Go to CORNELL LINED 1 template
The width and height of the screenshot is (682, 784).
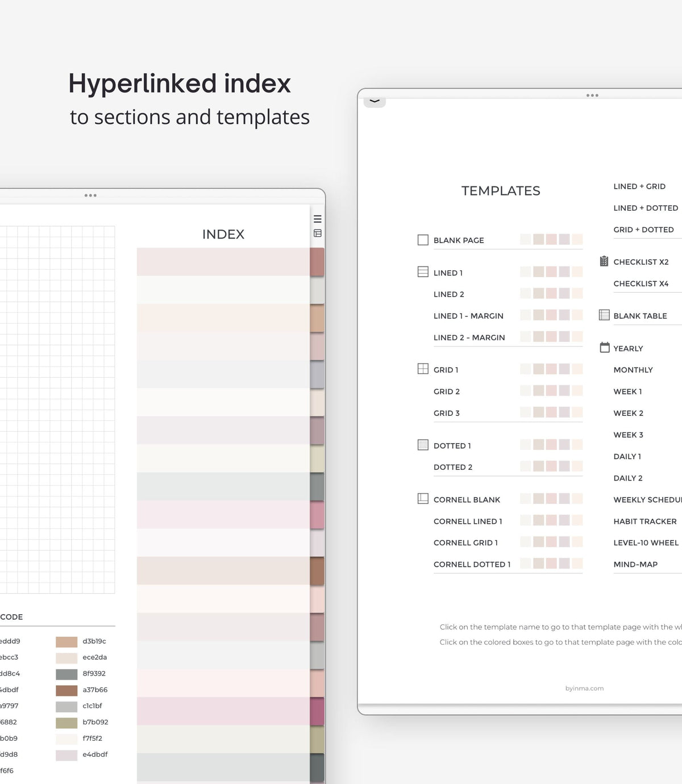tap(468, 522)
